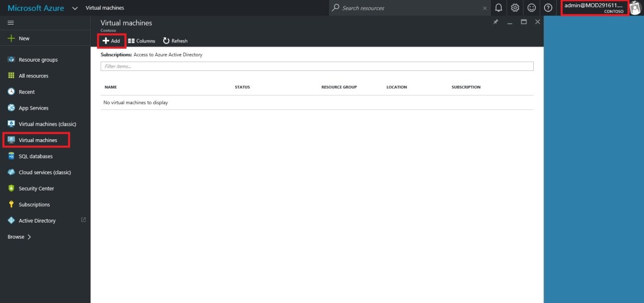The height and width of the screenshot is (303, 644).
Task: Toggle the hamburger sidebar menu
Action: pos(11,22)
